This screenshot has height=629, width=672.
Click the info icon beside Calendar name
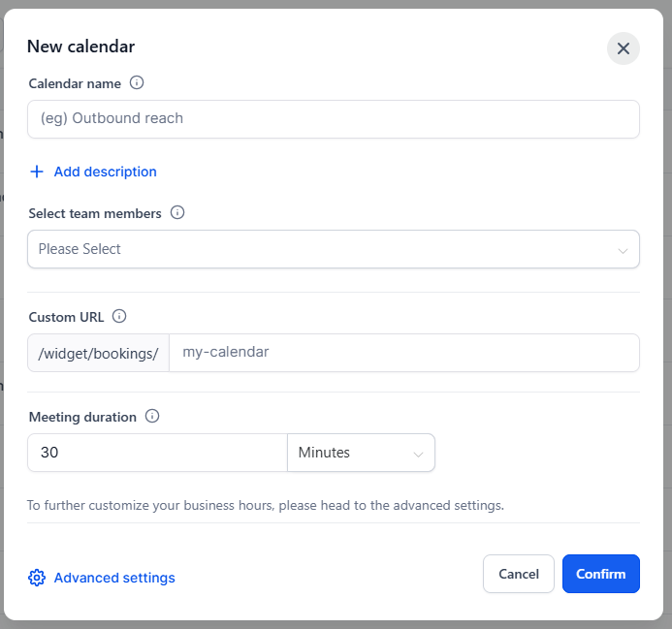click(137, 83)
